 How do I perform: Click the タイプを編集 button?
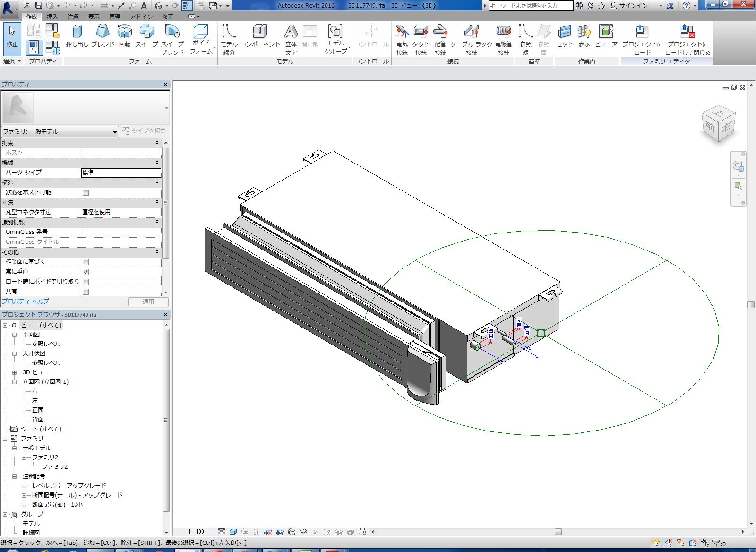(x=144, y=131)
